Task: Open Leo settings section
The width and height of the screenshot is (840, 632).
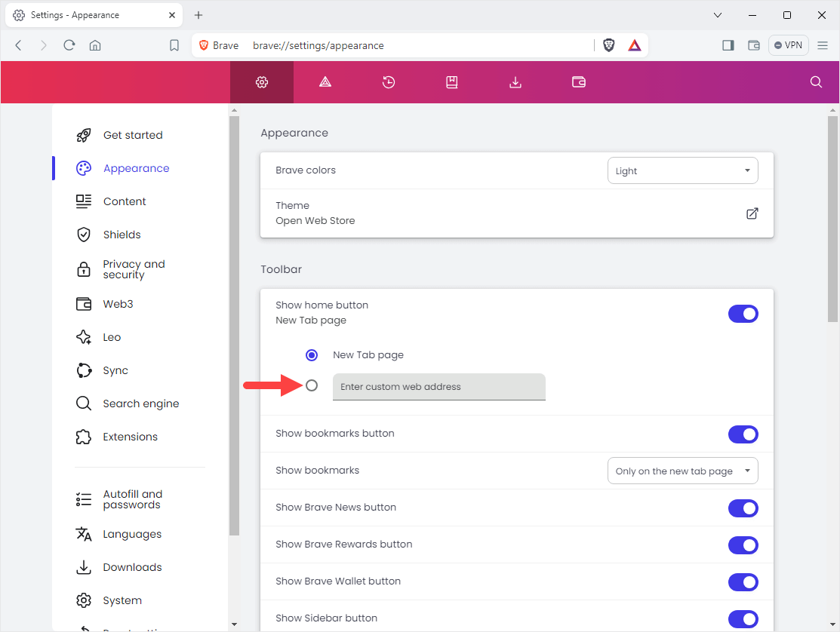Action: 112,337
